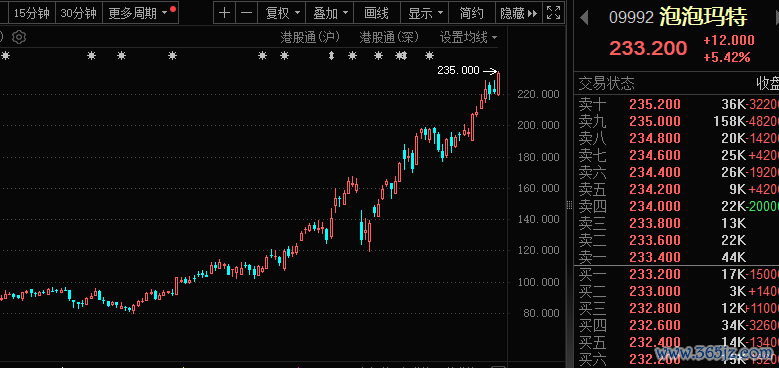Open the 显示 display dropdown
The image size is (779, 368).
425,13
